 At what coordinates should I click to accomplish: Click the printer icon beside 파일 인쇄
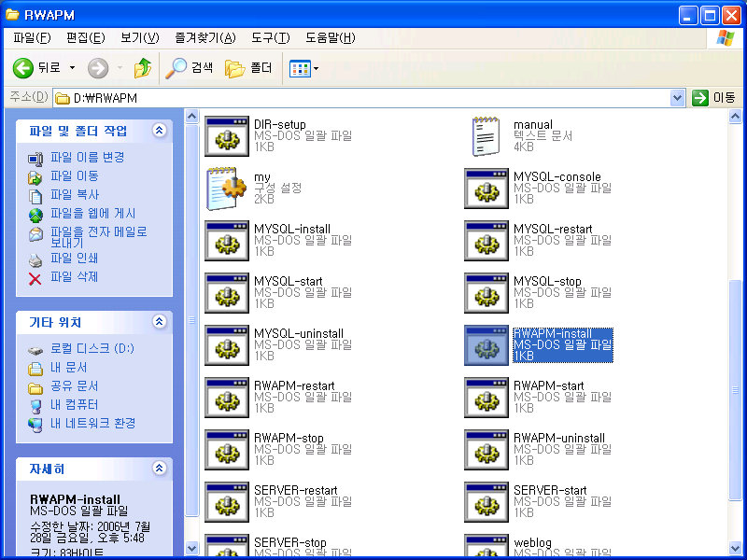pyautogui.click(x=35, y=260)
